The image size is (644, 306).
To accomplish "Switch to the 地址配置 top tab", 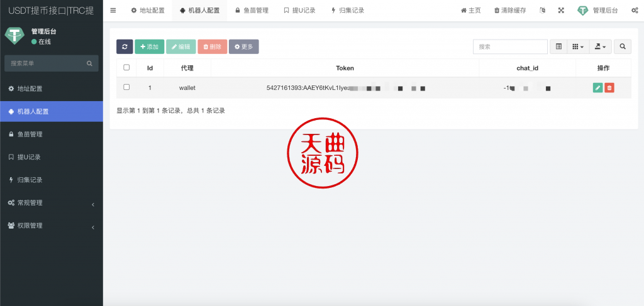I will 148,11.
